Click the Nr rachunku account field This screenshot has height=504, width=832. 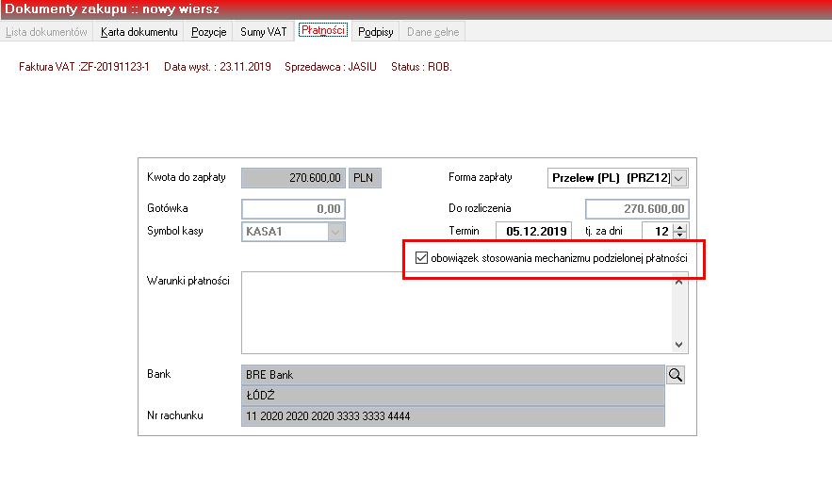point(452,416)
